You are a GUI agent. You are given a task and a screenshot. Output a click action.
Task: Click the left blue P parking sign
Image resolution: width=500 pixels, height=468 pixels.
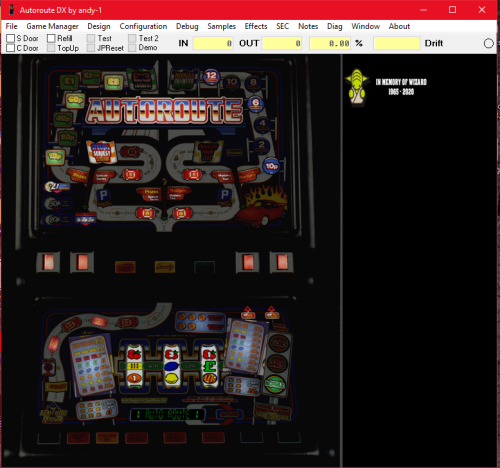coord(103,195)
